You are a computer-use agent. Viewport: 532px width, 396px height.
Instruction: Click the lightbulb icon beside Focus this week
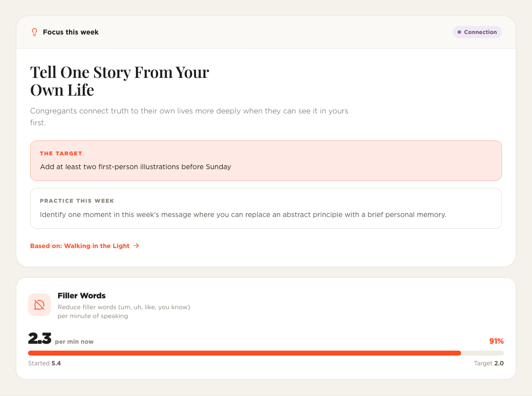(x=34, y=32)
